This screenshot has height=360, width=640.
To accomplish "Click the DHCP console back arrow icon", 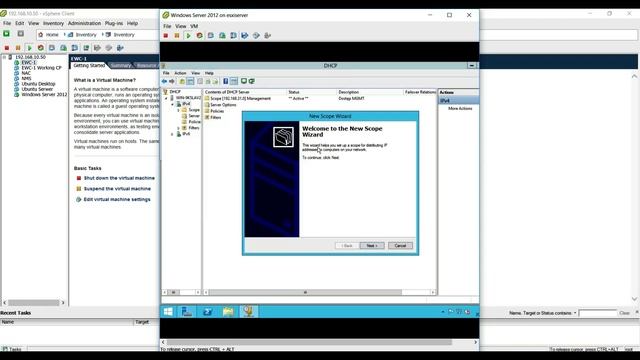I will (164, 81).
